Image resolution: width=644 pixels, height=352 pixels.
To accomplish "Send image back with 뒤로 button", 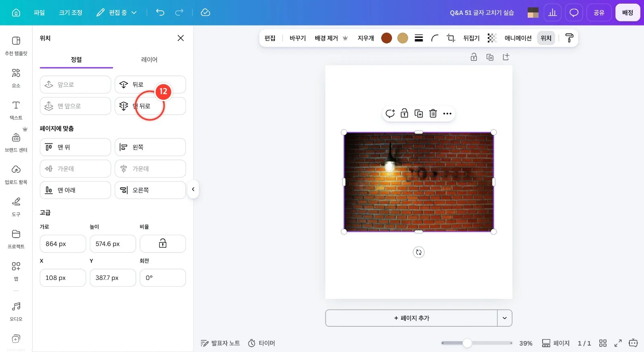I will (150, 85).
